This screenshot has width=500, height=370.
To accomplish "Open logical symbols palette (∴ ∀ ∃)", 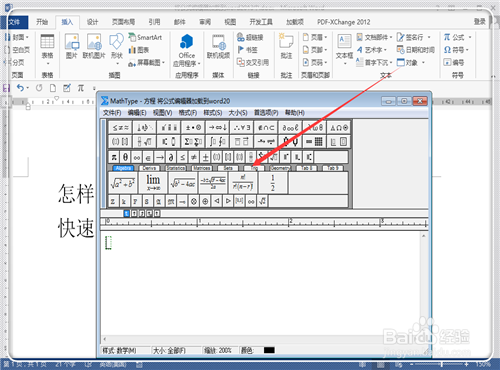I will pyautogui.click(x=242, y=127).
